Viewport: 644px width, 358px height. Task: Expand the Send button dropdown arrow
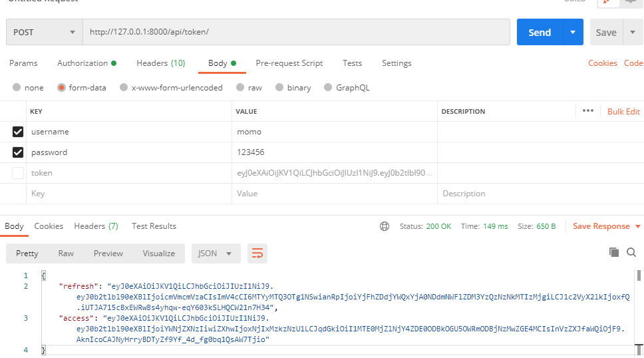(573, 32)
